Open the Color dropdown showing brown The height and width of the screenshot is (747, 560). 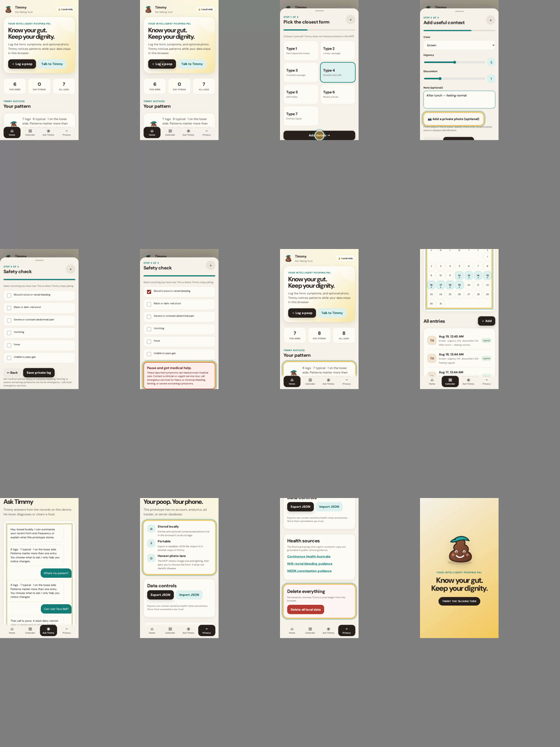click(x=459, y=45)
